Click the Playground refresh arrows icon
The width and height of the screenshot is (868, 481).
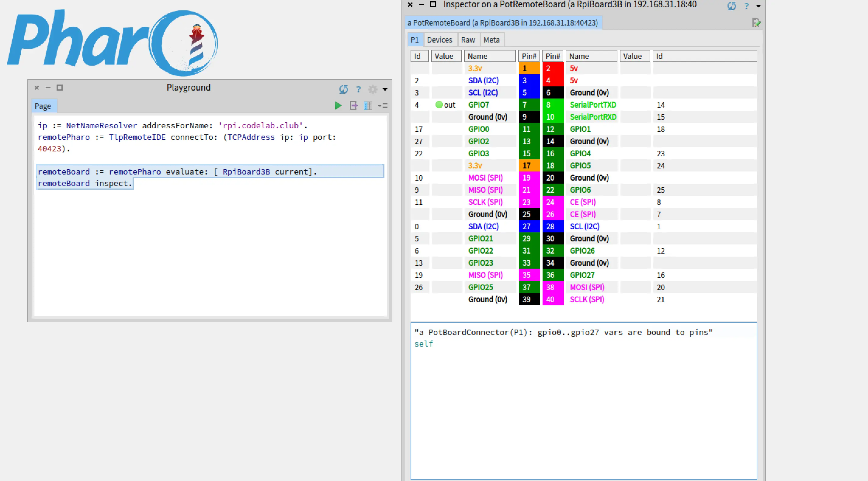coord(343,89)
